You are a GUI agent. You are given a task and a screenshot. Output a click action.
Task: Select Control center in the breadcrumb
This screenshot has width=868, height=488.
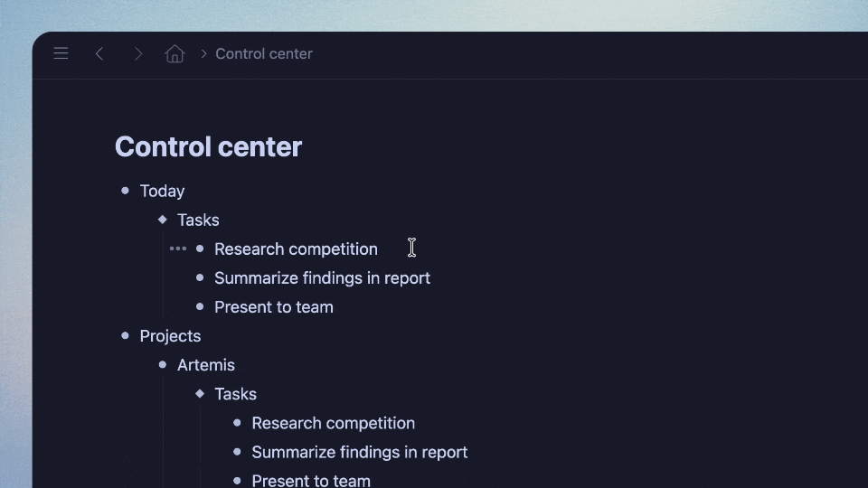click(x=264, y=54)
